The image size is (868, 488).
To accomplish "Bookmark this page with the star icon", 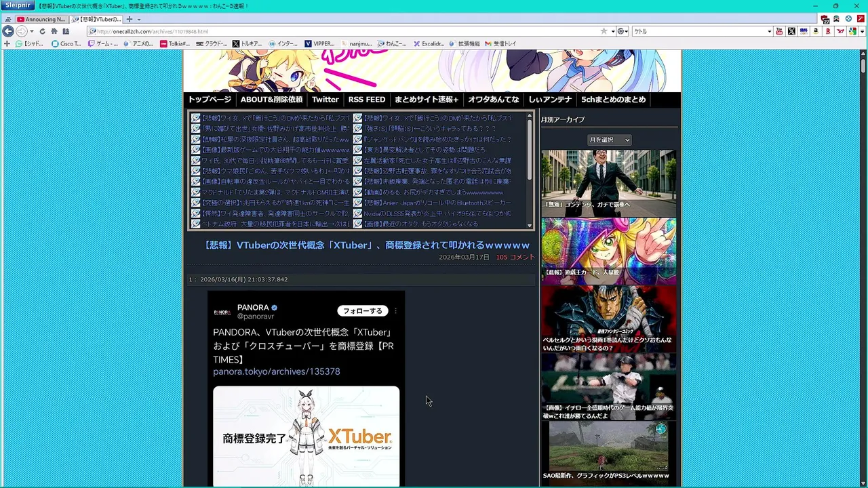I will (x=604, y=31).
